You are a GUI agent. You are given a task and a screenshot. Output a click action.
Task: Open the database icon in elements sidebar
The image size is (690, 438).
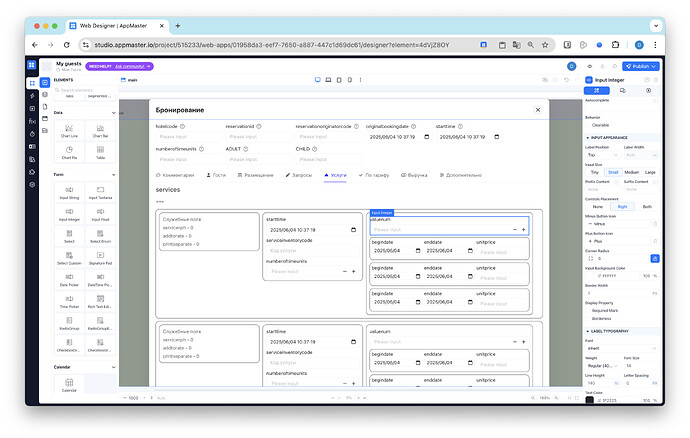pos(45,94)
